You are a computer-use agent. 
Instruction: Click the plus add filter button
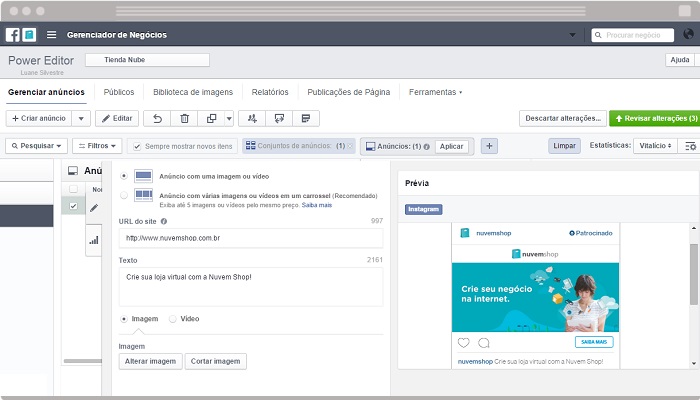click(x=489, y=146)
